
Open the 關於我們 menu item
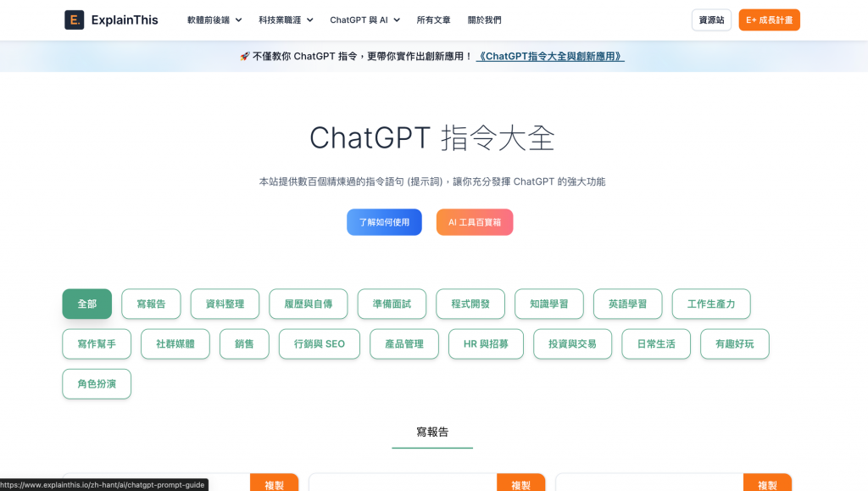point(484,20)
